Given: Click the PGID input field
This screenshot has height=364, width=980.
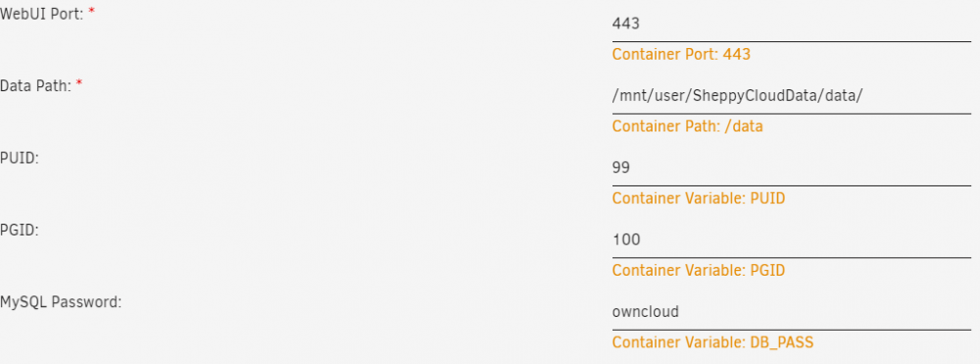Looking at the screenshot, I should tap(791, 239).
